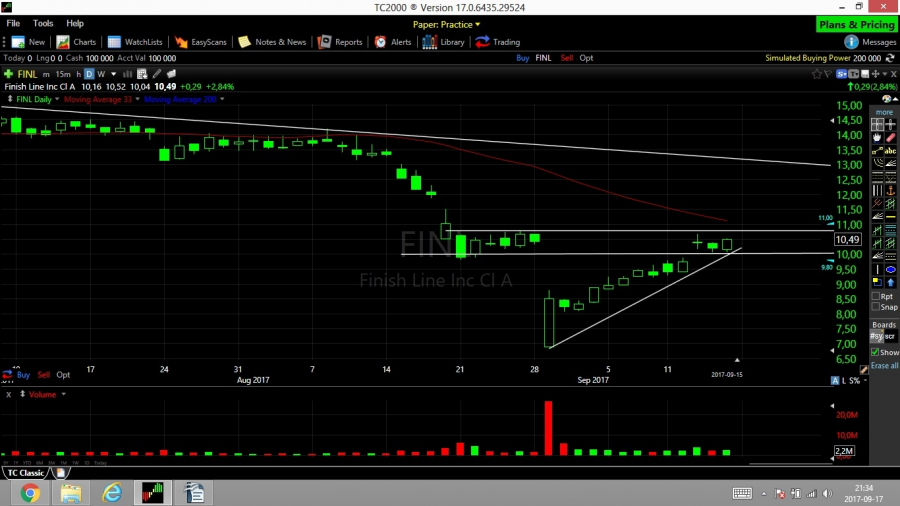The image size is (900, 506).
Task: Click the add indicator table icon
Action: point(142,74)
